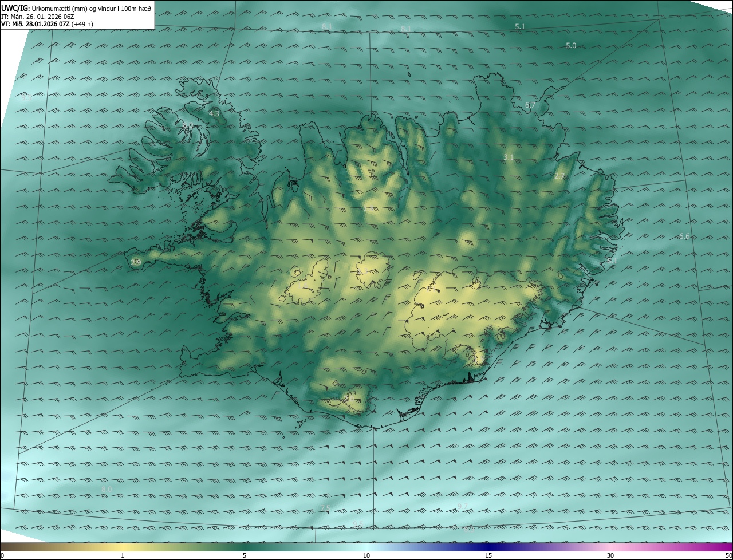Viewport: 733px width, 560px height.
Task: Click the '50' tick label on the legend
Action: [728, 556]
